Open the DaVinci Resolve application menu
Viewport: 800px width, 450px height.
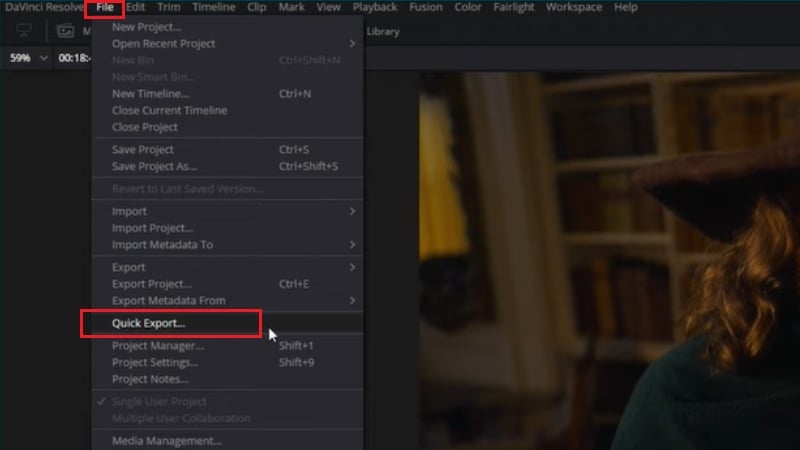[x=44, y=7]
